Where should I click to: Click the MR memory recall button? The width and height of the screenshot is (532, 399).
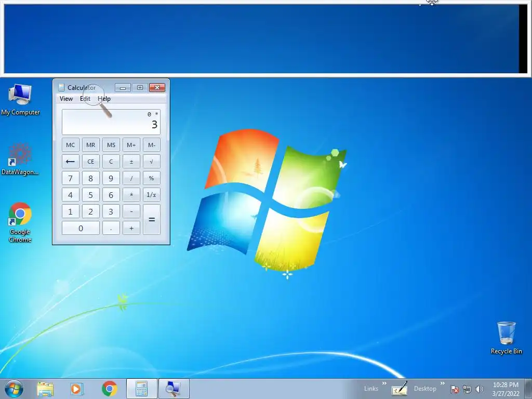pos(90,145)
